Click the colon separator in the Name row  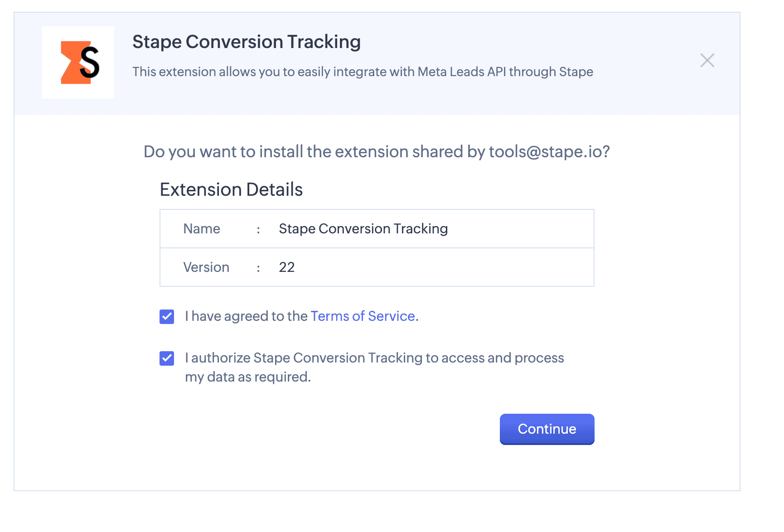(258, 230)
